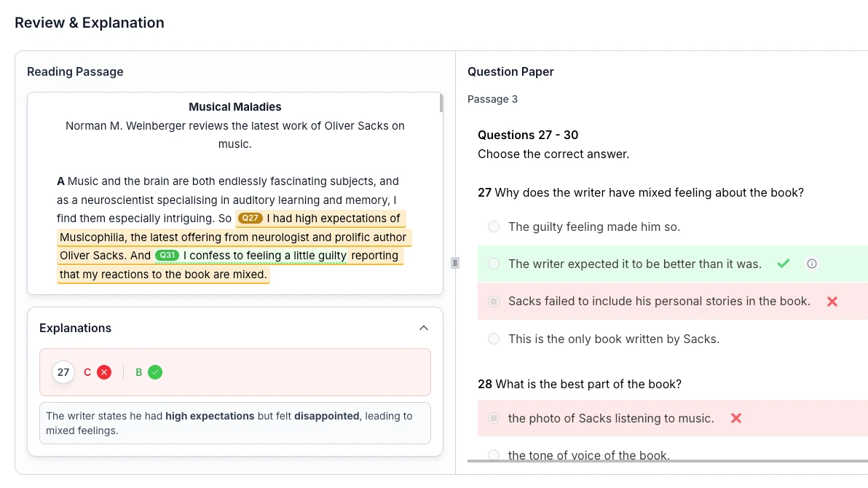The width and height of the screenshot is (868, 488).
Task: Click the Explanations section heading
Action: (x=76, y=328)
